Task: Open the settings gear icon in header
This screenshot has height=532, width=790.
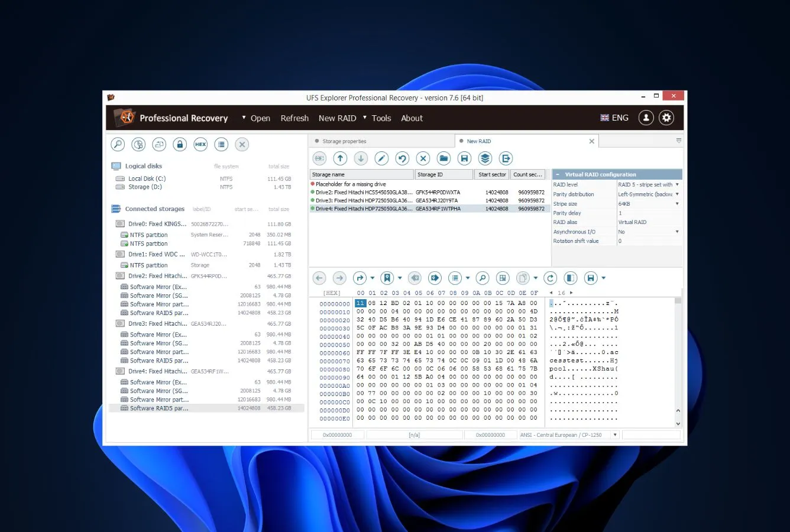Action: tap(666, 118)
